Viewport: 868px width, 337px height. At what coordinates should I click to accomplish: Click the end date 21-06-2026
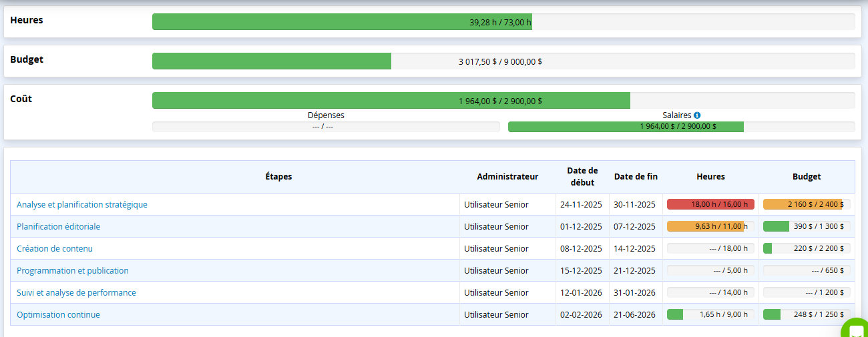[634, 315]
